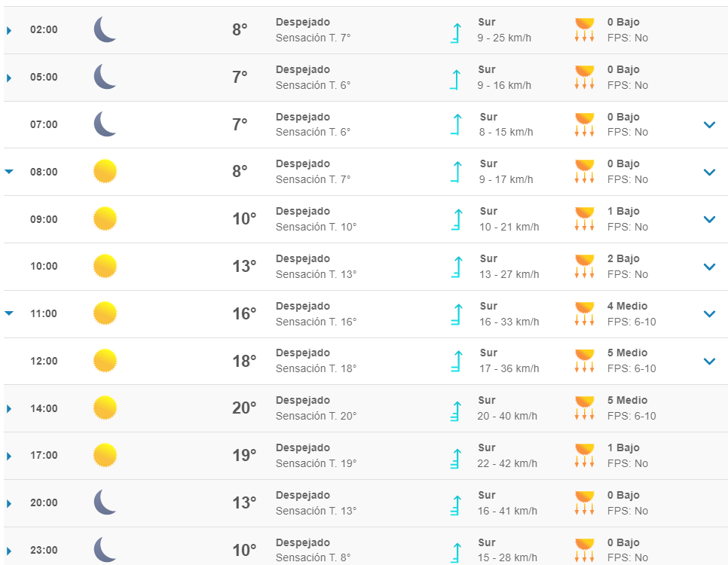Click the sun icon at 09:00
This screenshot has height=565, width=728.
pos(105,219)
